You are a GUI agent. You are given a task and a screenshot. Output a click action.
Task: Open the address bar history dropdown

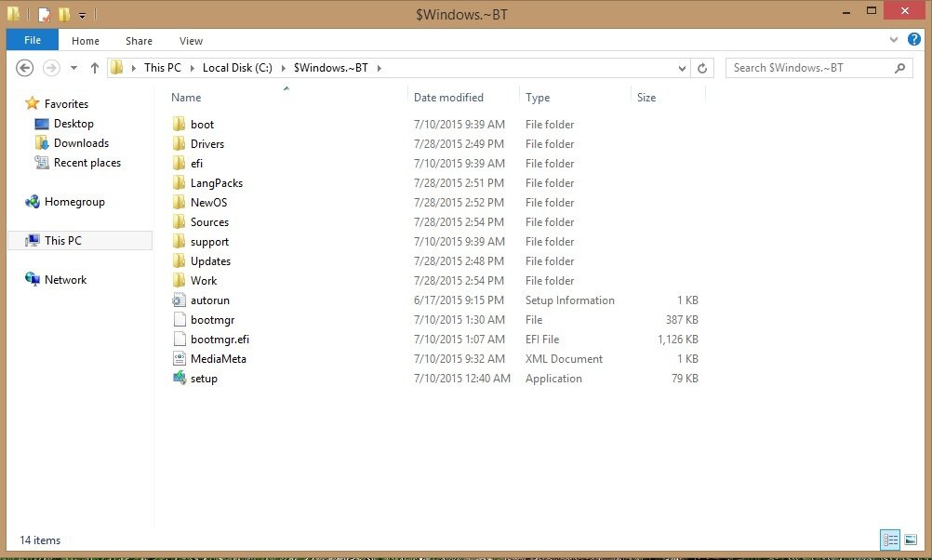pos(683,68)
